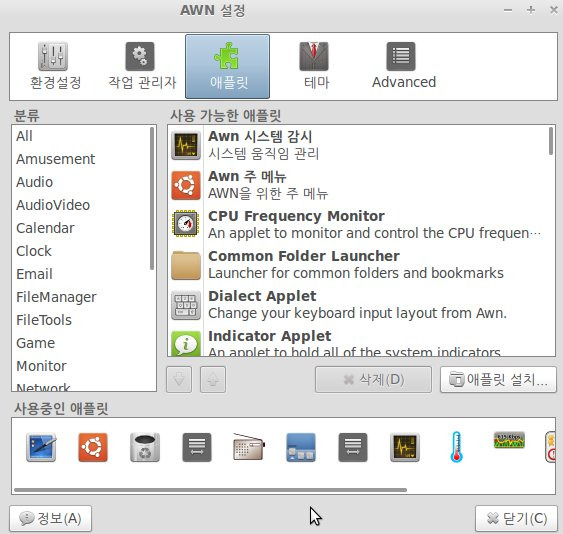The width and height of the screenshot is (563, 534).
Task: Open the 정보(A) about dialog
Action: [x=50, y=519]
